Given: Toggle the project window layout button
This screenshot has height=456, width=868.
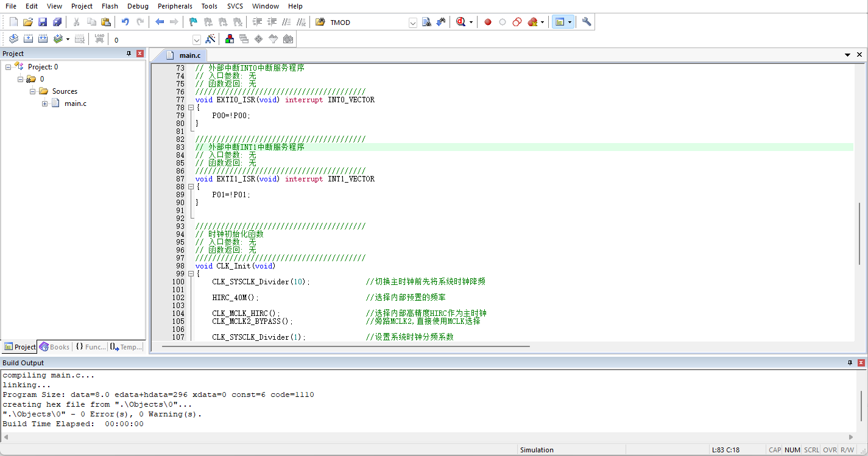Looking at the screenshot, I should click(560, 22).
